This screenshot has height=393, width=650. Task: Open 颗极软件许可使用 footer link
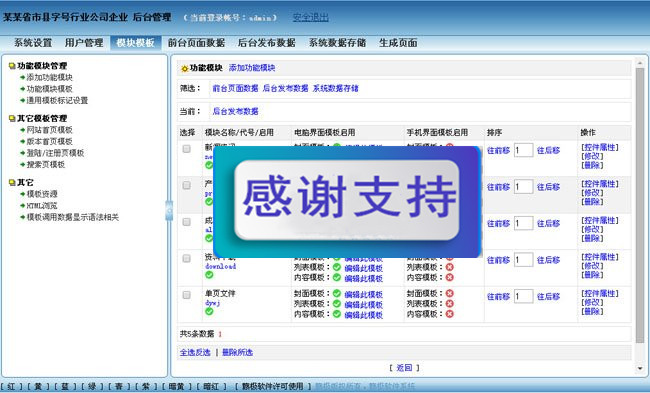coord(272,386)
